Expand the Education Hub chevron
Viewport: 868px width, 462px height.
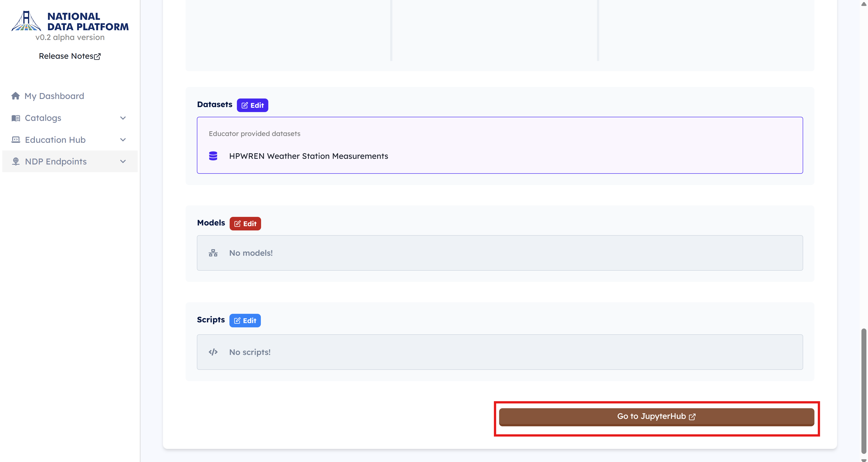(x=123, y=140)
